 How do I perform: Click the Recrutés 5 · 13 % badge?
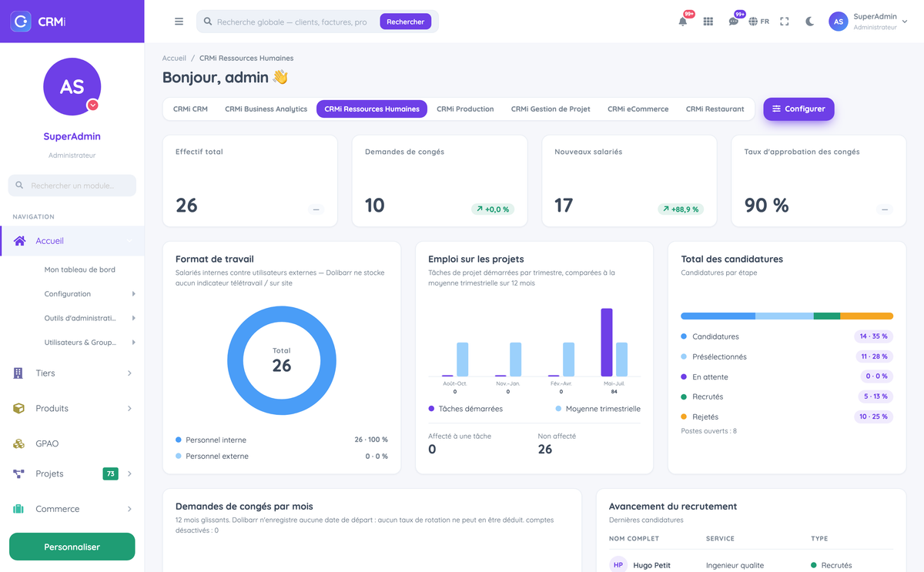(x=874, y=396)
